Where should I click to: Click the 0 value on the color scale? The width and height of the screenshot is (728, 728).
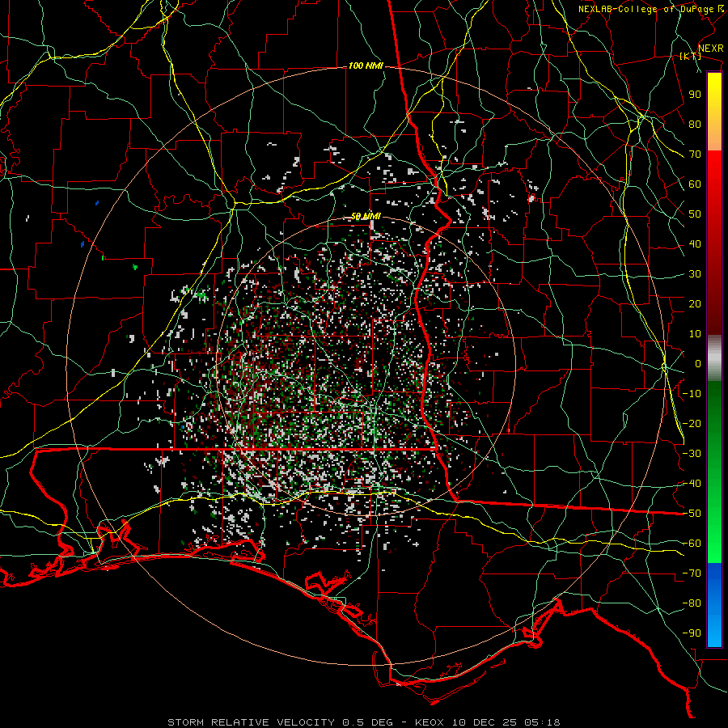698,364
